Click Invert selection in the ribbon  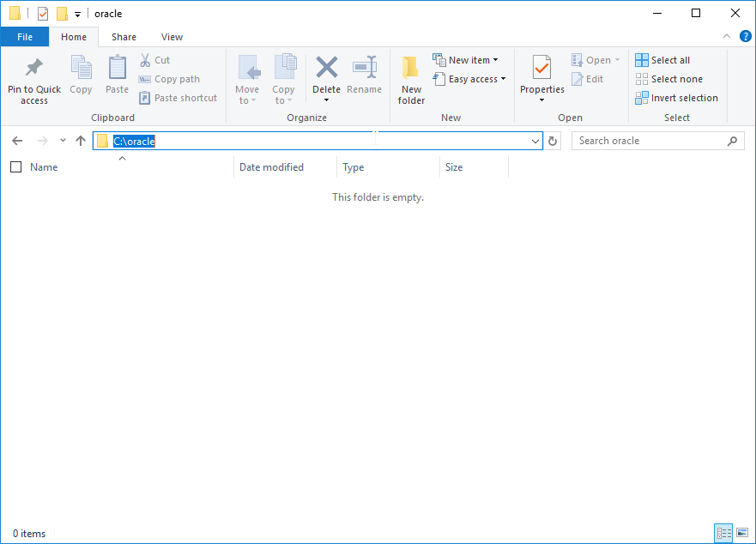[676, 98]
